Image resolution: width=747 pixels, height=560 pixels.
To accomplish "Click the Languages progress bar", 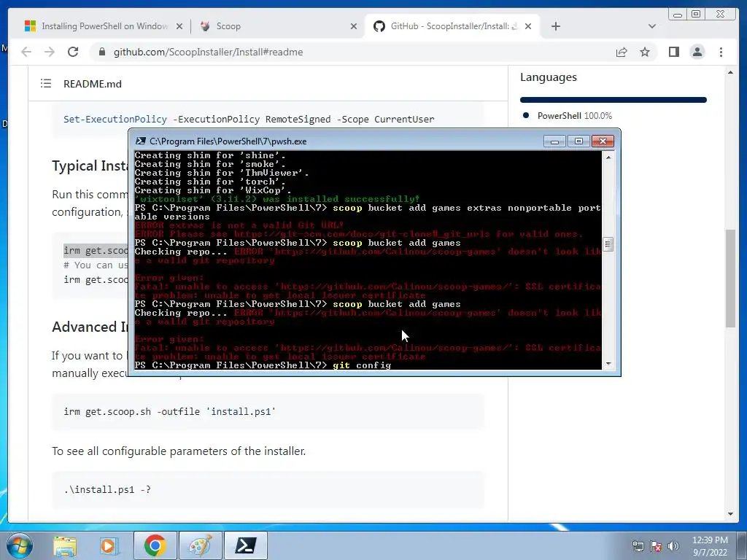I will click(613, 100).
